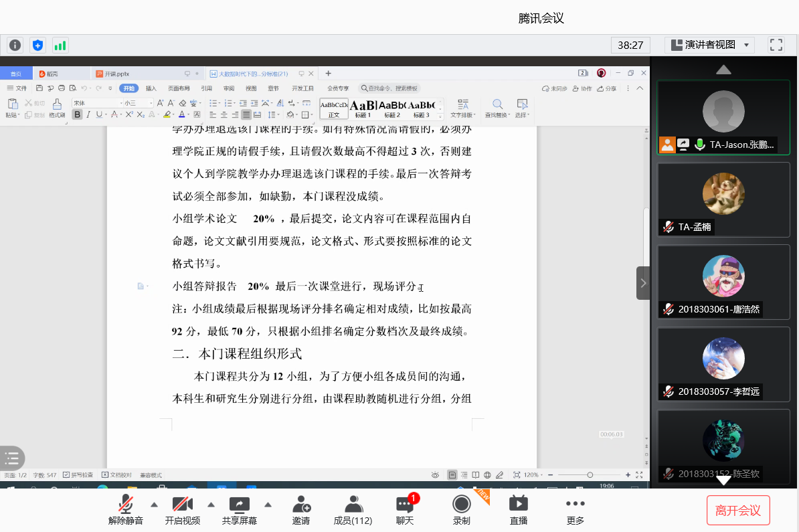The image size is (799, 532).
Task: Turn on the video camera
Action: click(x=183, y=509)
